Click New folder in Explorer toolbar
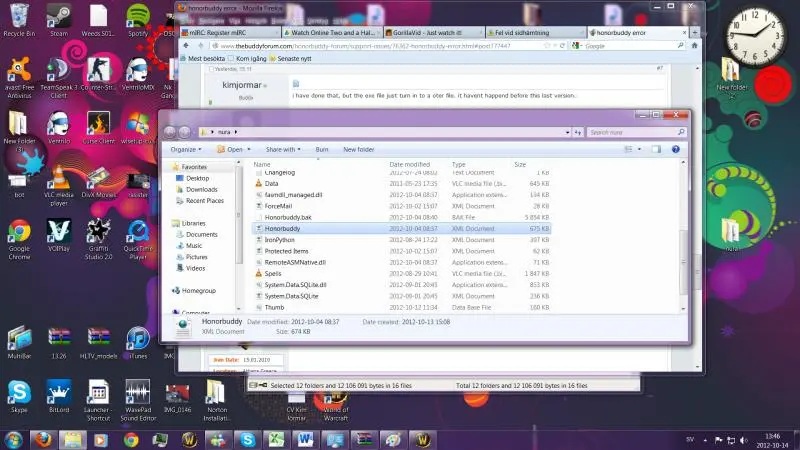The image size is (800, 450). click(359, 149)
